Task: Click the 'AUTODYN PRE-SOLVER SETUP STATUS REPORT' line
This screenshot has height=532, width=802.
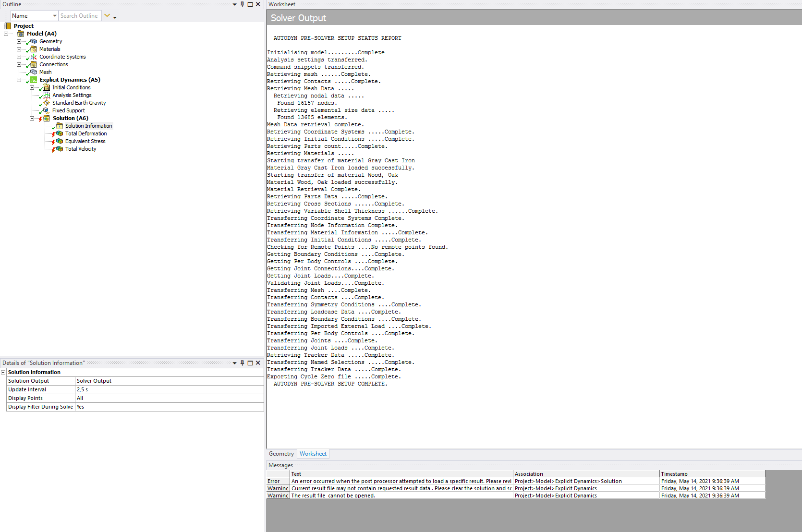Action: [x=338, y=38]
